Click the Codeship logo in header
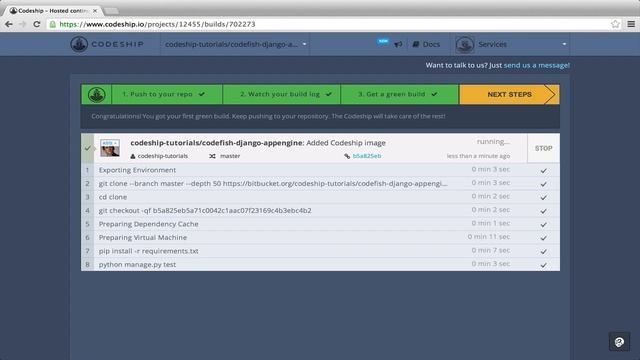Viewport: 640px width, 360px height. click(x=107, y=44)
